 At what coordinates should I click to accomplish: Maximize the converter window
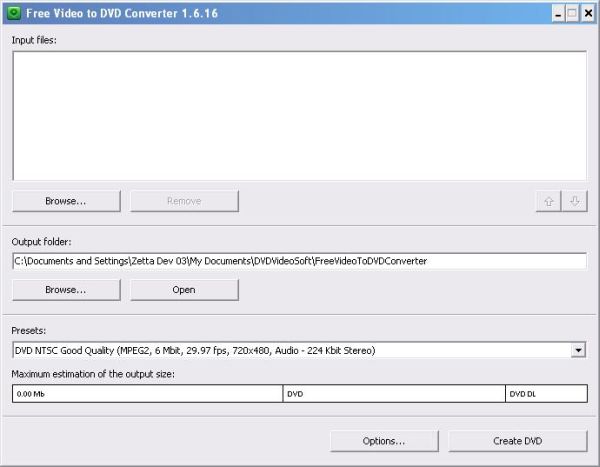point(572,13)
